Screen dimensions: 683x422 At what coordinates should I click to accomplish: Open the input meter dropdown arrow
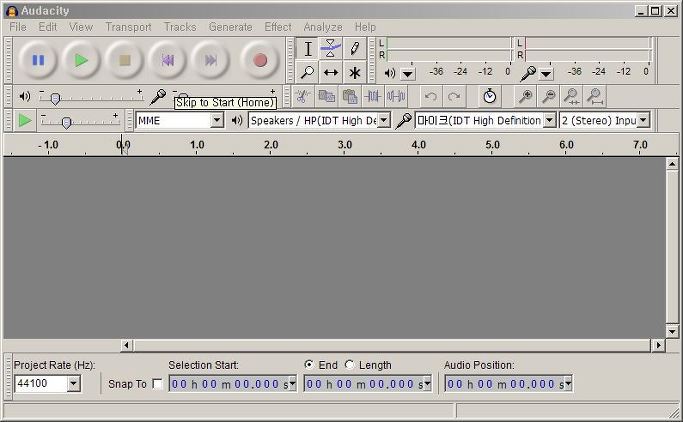tap(546, 74)
